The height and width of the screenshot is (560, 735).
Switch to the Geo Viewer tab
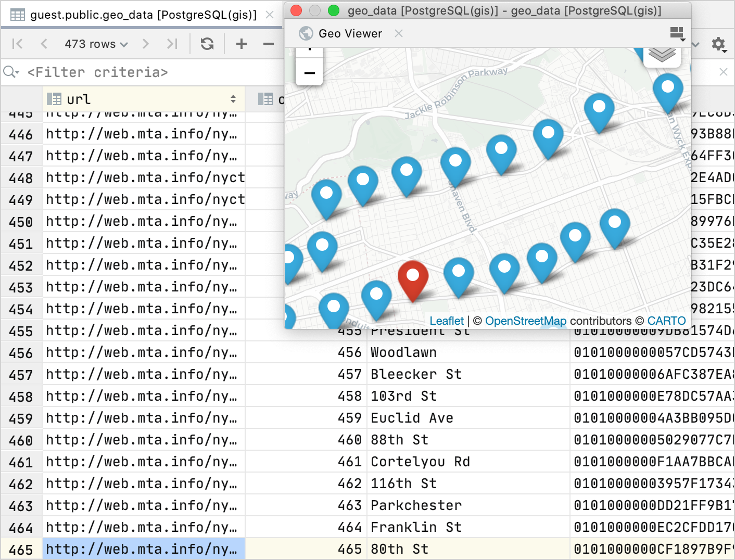point(350,33)
